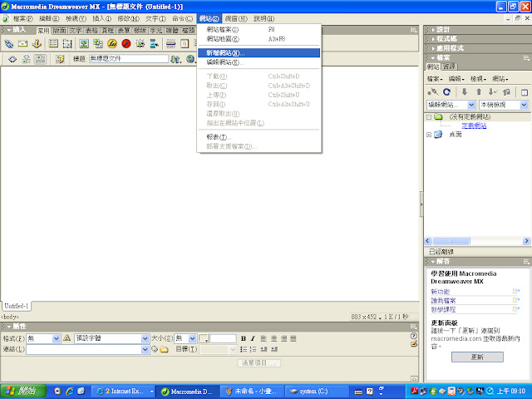Open the 連結 link dropdown arrow

(x=145, y=349)
